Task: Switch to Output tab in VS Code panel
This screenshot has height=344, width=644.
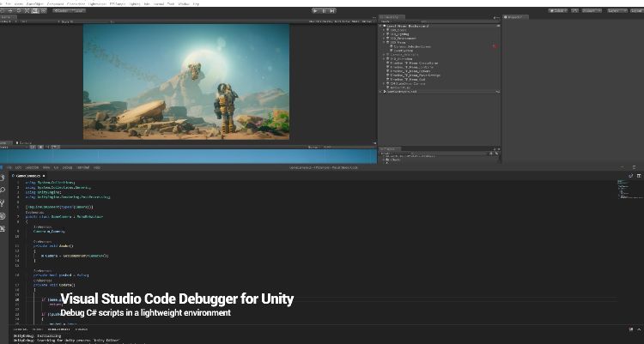Action: 38,329
